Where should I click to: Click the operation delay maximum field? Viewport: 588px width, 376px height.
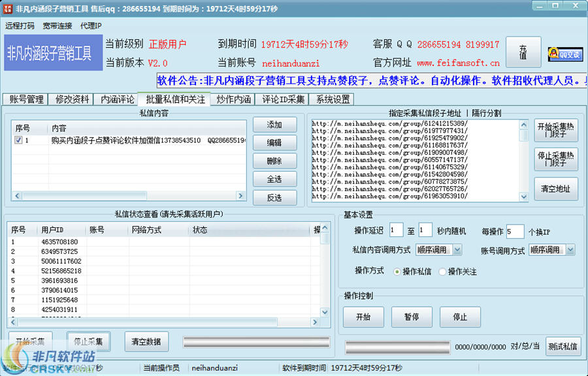[425, 230]
